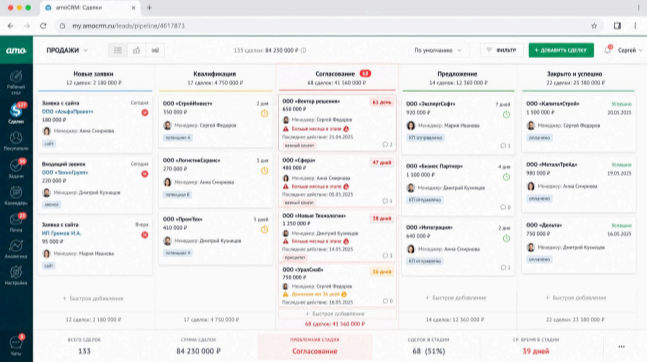Open a new browser tab

149,7
